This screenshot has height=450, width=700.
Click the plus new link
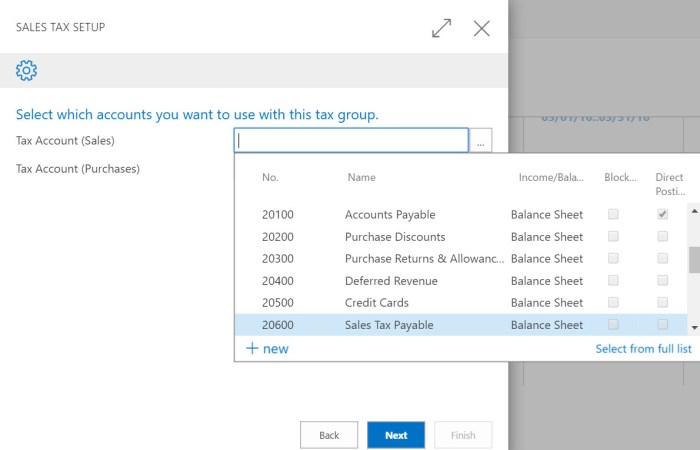point(267,348)
